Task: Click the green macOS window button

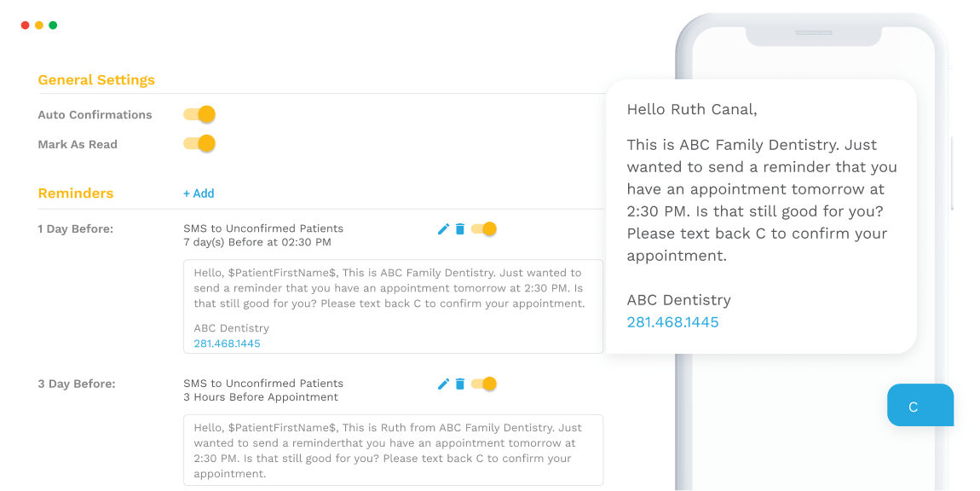Action: click(x=53, y=25)
